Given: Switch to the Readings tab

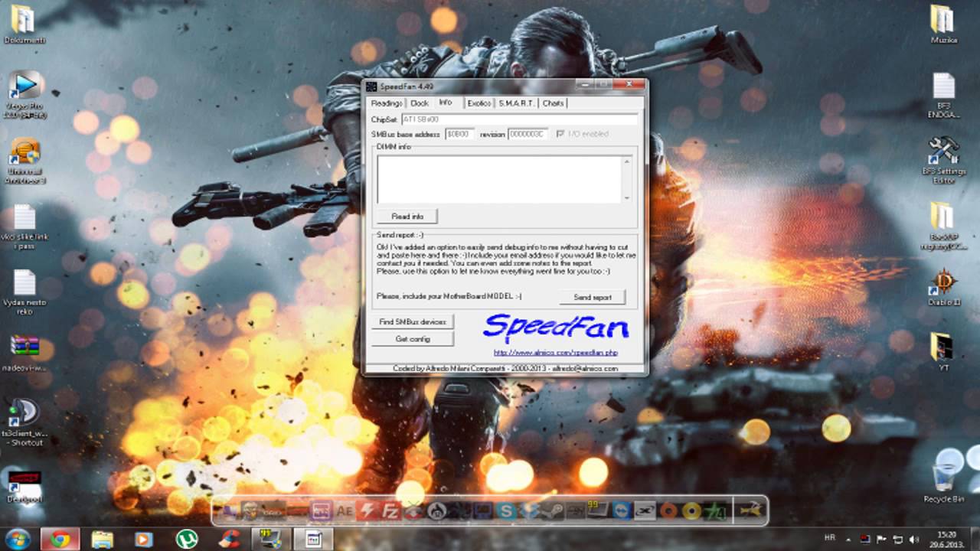Looking at the screenshot, I should pos(386,103).
